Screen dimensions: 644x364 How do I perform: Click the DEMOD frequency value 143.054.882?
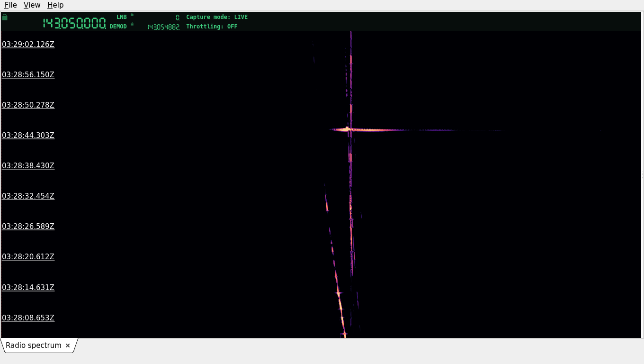point(163,27)
